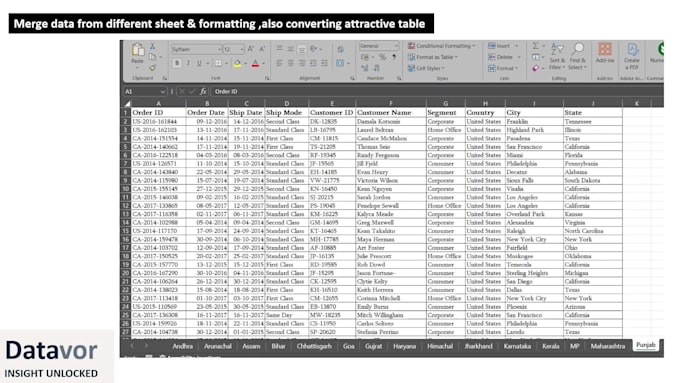This screenshot has height=383, width=680.
Task: Open the font size dropdown showing 12
Action: click(x=242, y=49)
